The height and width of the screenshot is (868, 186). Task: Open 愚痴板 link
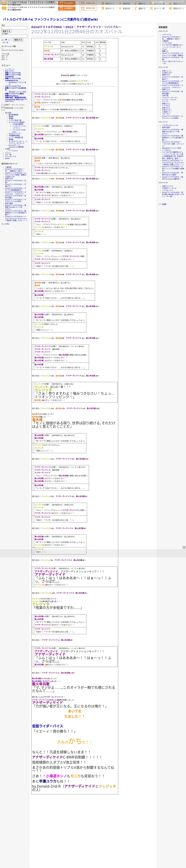coord(11,139)
